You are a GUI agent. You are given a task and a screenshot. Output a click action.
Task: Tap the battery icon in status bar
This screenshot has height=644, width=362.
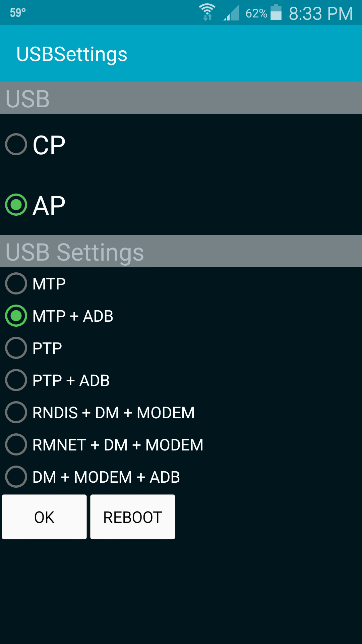[x=276, y=12]
